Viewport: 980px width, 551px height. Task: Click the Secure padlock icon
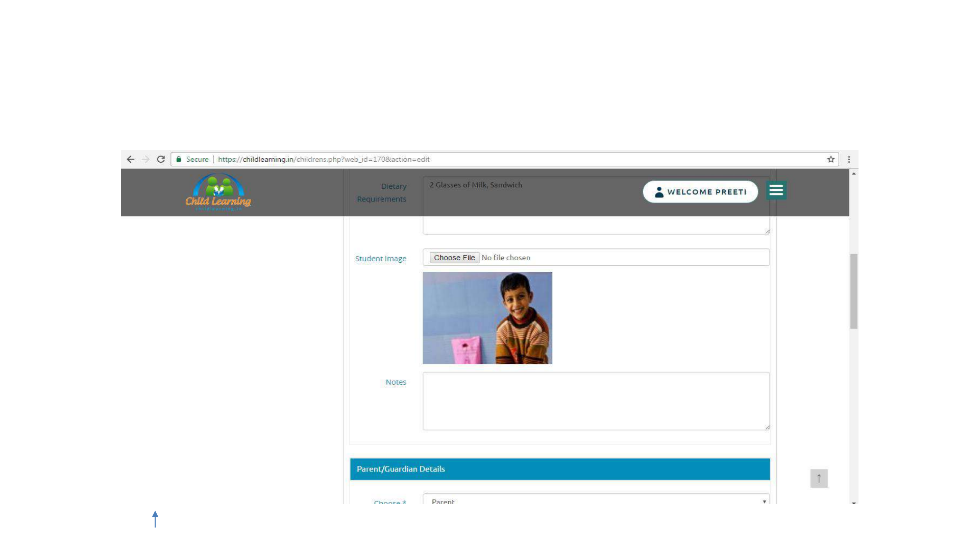[179, 159]
